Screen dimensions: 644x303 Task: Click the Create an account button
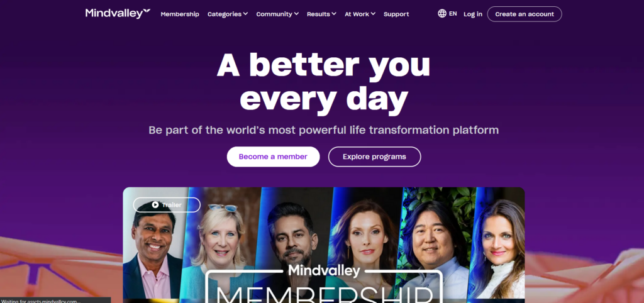(525, 14)
